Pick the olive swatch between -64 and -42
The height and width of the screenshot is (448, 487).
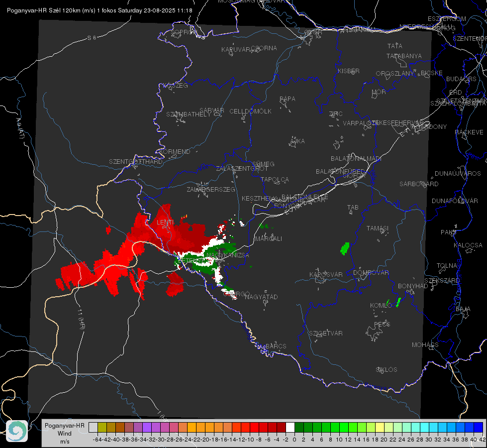(102, 427)
